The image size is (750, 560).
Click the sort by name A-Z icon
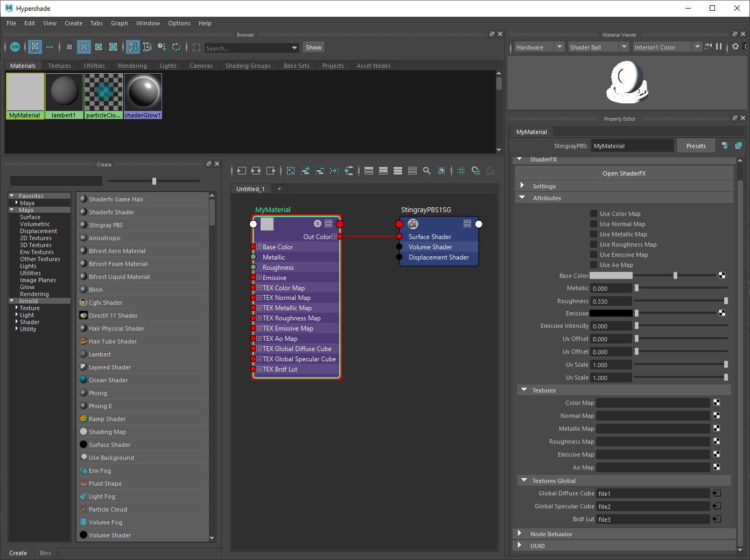click(133, 47)
